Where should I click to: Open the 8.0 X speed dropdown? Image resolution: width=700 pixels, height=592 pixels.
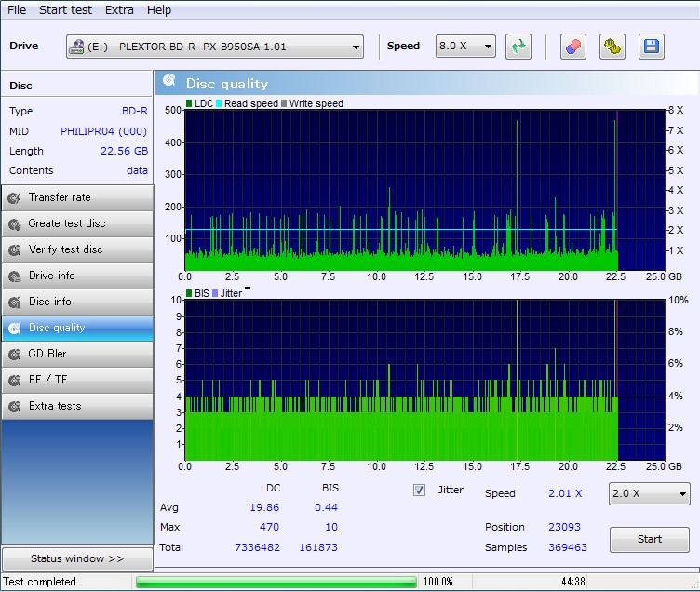click(465, 46)
